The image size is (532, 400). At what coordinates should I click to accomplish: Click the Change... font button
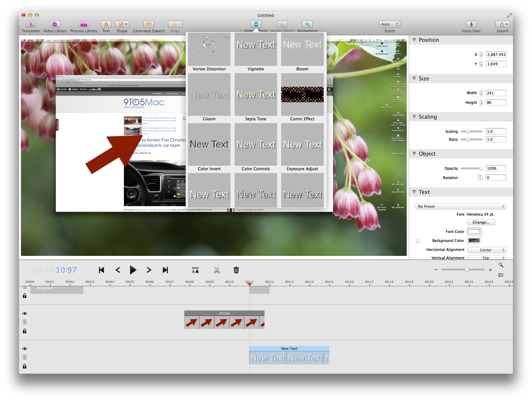[481, 222]
